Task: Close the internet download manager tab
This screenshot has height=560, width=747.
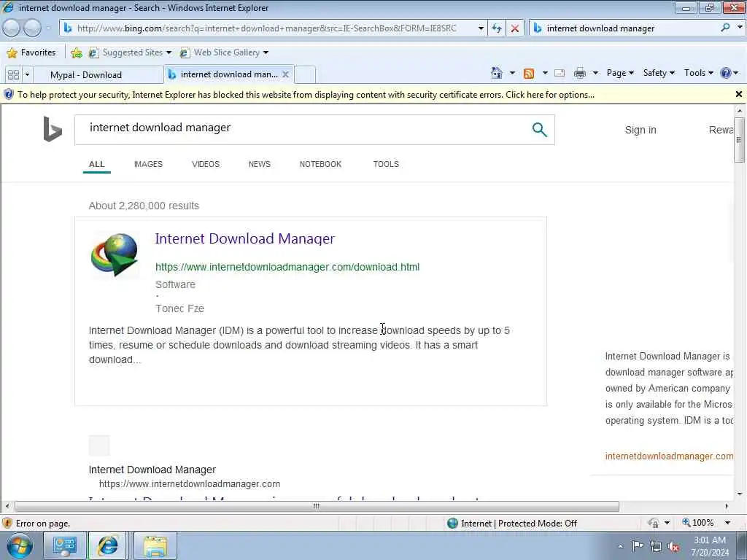Action: click(x=285, y=74)
